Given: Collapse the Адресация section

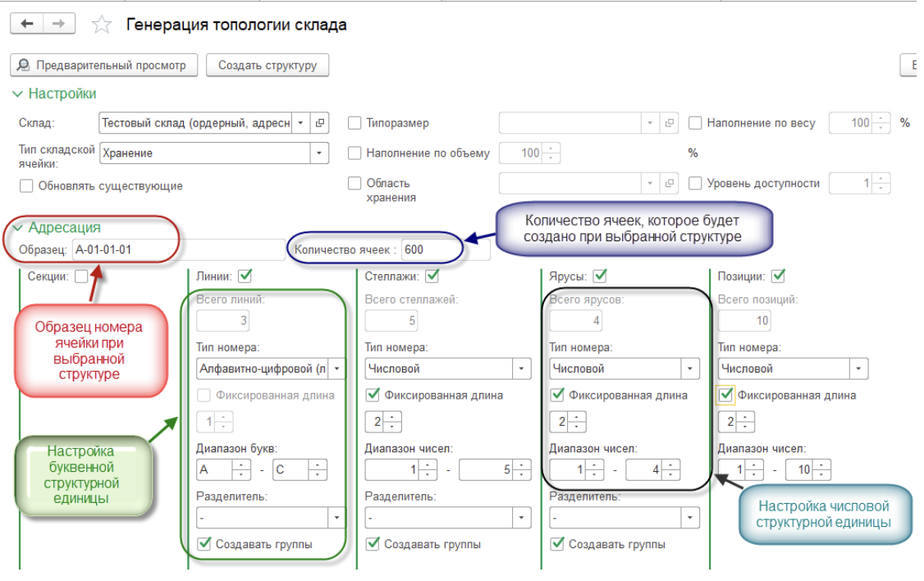Looking at the screenshot, I should pos(18,228).
